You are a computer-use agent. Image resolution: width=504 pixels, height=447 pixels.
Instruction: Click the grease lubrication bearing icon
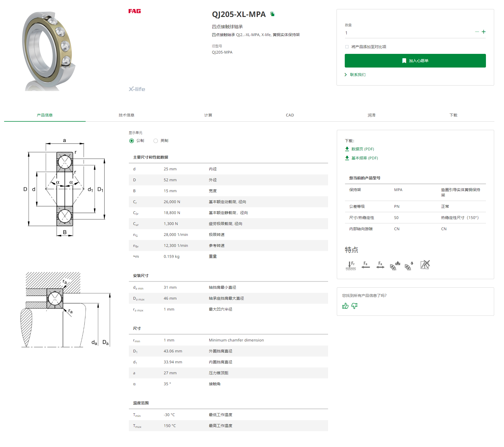click(395, 265)
